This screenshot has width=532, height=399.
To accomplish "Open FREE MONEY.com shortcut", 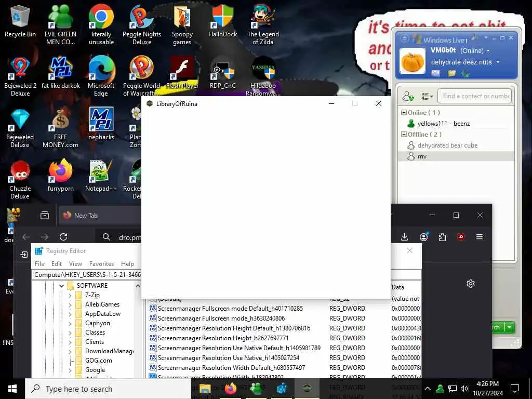I will [x=60, y=128].
